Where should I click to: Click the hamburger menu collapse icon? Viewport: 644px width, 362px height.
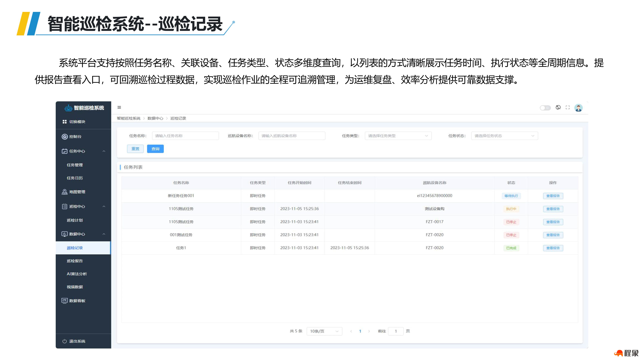tap(119, 107)
